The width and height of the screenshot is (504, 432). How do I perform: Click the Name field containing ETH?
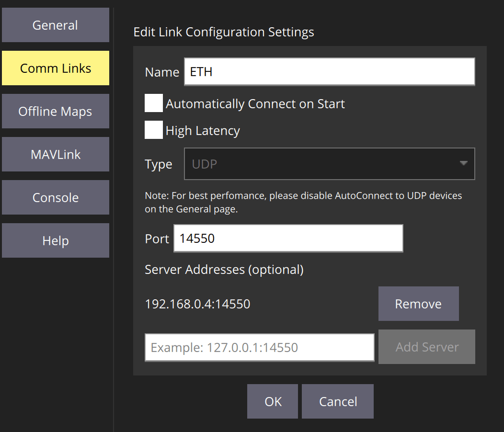click(x=329, y=71)
